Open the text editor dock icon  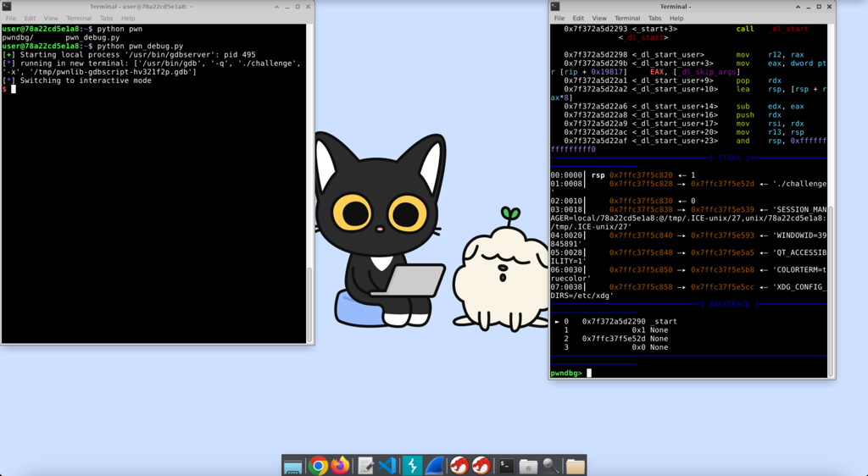(x=364, y=466)
